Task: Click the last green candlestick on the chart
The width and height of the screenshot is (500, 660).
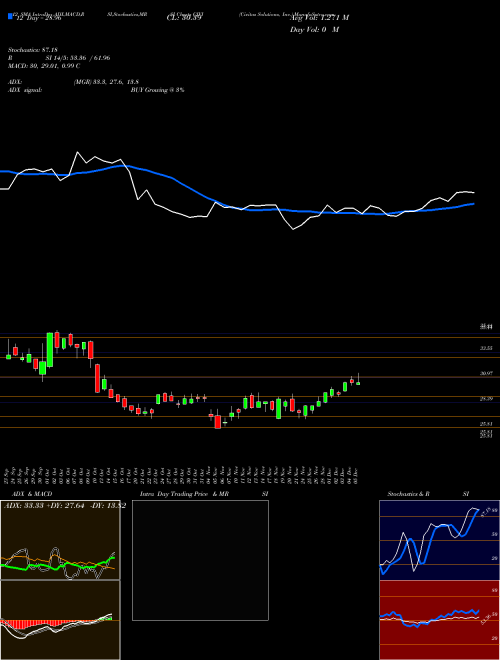Action: pos(358,383)
